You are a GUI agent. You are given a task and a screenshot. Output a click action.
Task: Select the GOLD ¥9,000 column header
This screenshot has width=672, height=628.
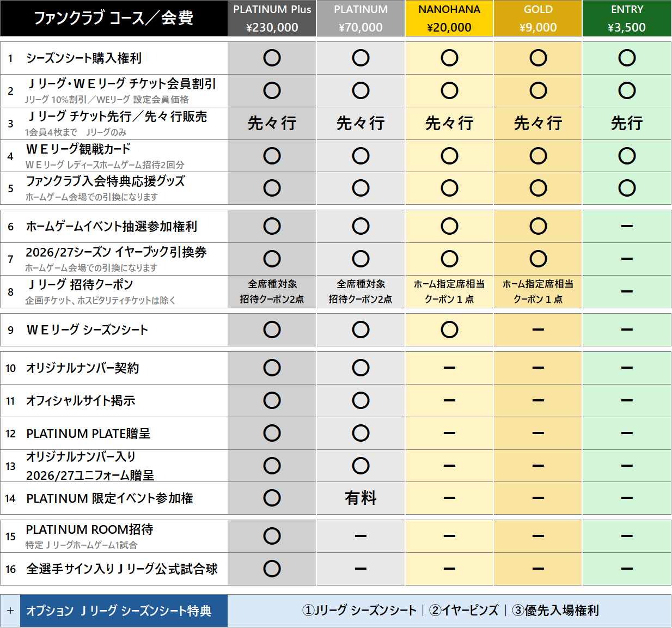pyautogui.click(x=538, y=19)
